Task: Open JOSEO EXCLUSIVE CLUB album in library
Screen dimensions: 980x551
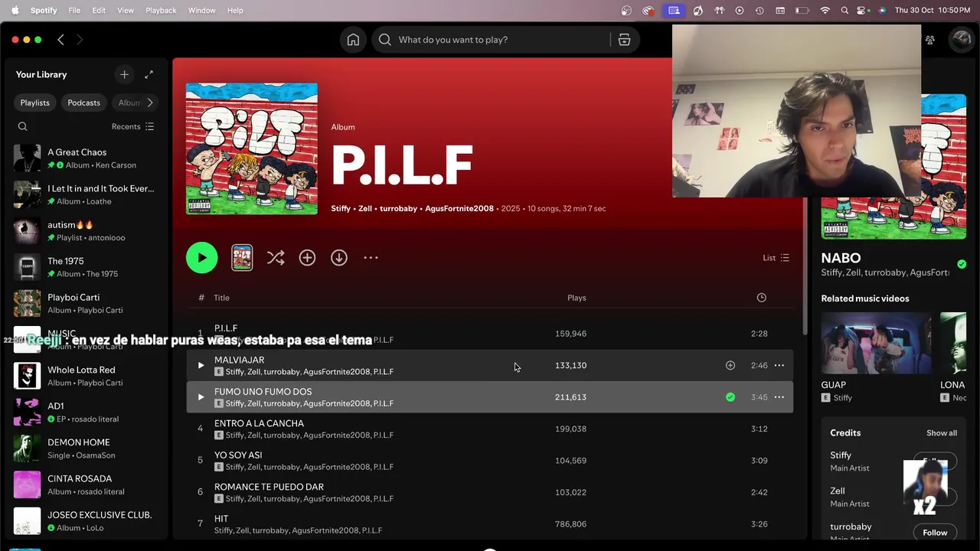Action: click(85, 521)
